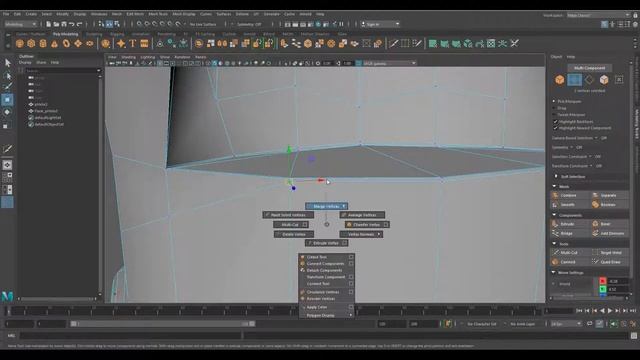The width and height of the screenshot is (640, 360).
Task: Choose Detach Components in context menu
Action: coord(324,270)
